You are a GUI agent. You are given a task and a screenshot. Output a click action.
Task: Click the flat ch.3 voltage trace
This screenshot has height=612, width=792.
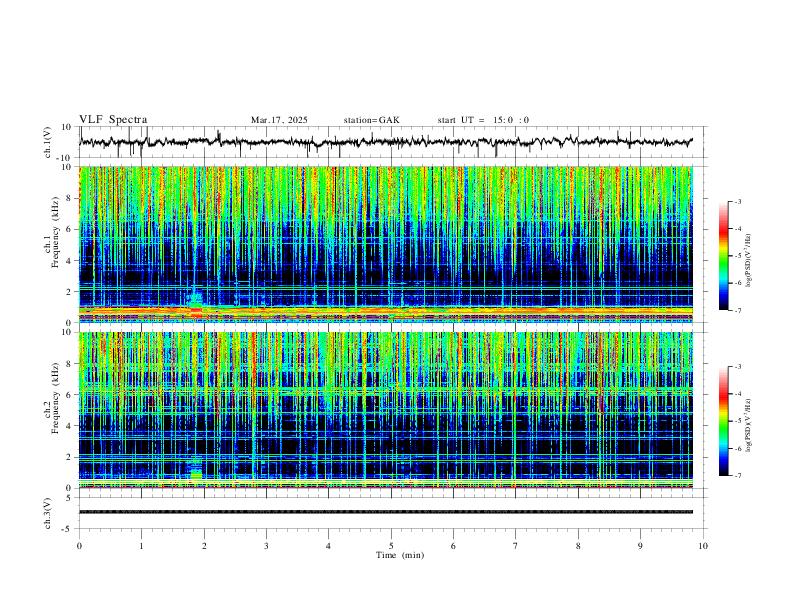click(386, 512)
